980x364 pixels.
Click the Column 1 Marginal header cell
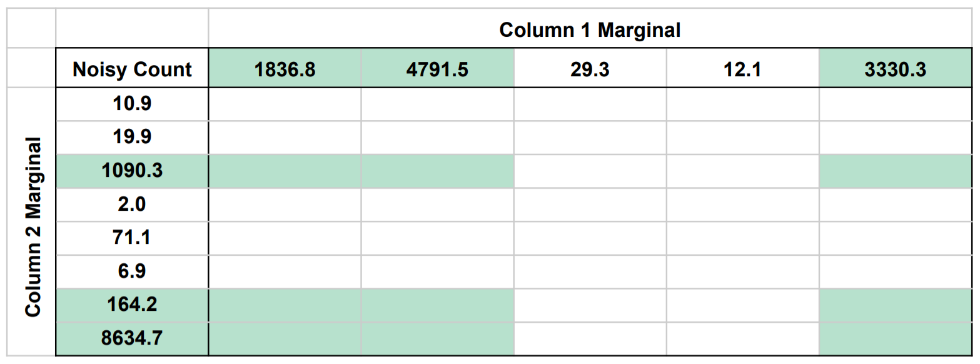590,29
